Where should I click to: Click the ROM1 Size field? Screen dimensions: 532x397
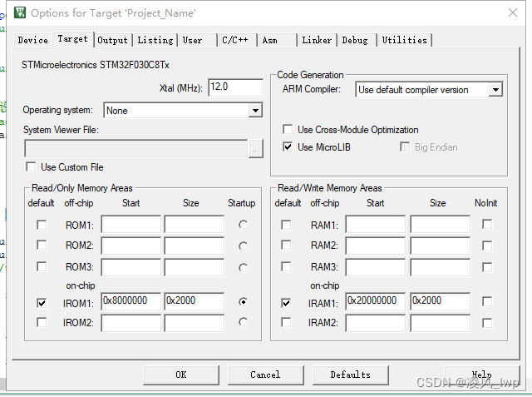point(194,224)
